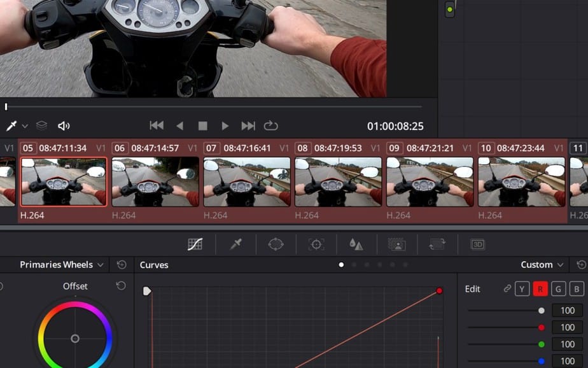Open the Tracker palette
The width and height of the screenshot is (588, 368).
[x=316, y=244]
